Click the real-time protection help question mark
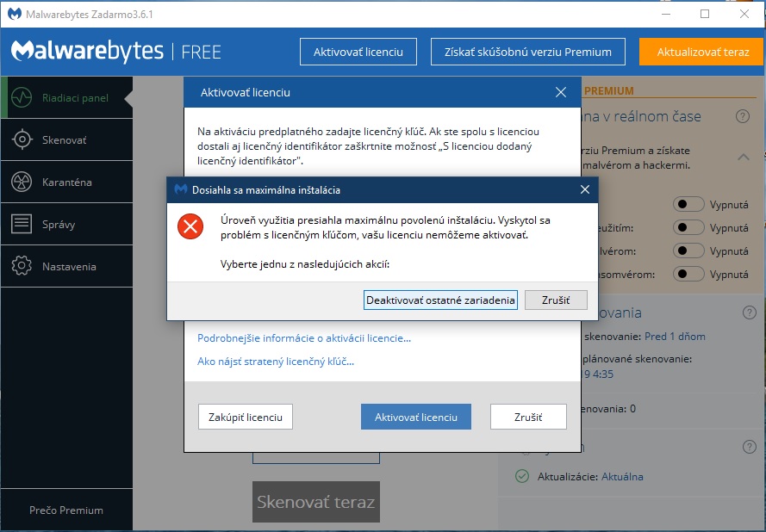This screenshot has width=766, height=532. [x=742, y=116]
